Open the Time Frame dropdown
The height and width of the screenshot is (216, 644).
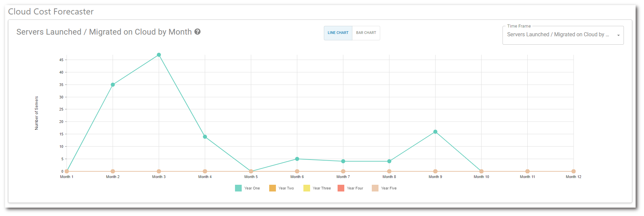(x=558, y=35)
